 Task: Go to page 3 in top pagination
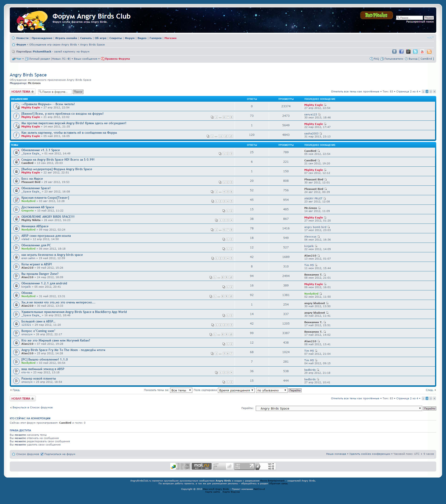(430, 91)
